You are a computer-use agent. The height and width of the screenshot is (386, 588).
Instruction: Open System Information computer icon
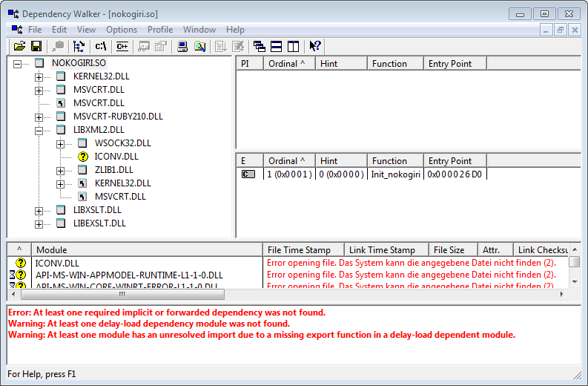click(182, 46)
